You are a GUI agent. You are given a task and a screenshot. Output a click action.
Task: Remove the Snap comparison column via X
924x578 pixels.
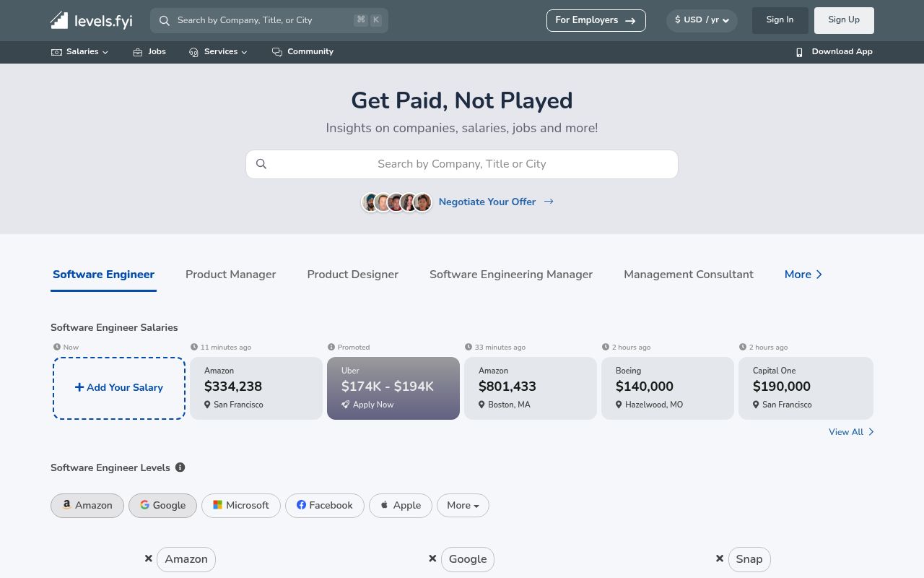click(x=720, y=558)
